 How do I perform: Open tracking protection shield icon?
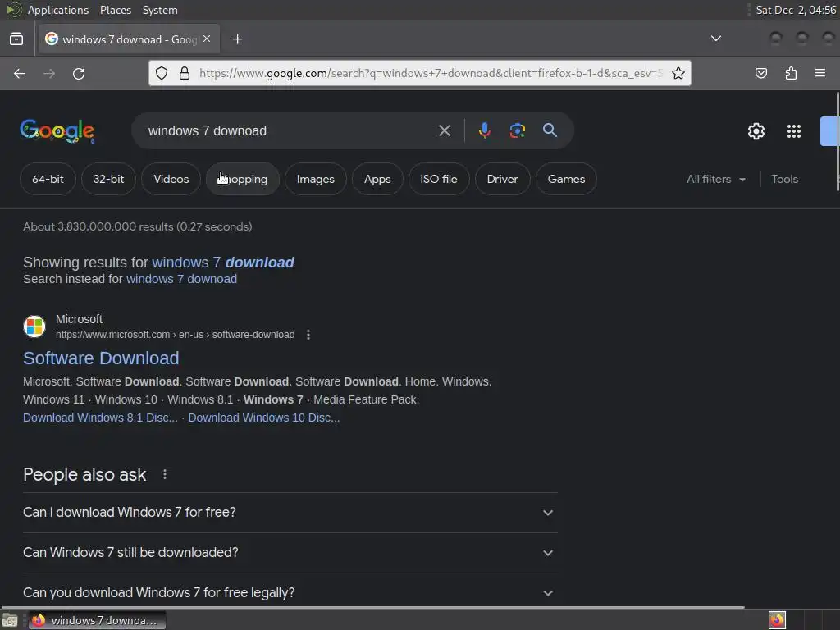162,73
